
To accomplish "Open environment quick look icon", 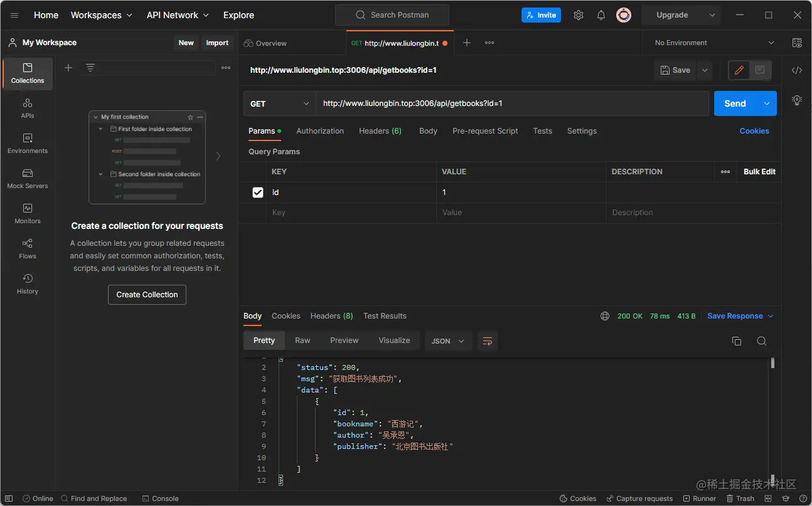I will click(797, 43).
